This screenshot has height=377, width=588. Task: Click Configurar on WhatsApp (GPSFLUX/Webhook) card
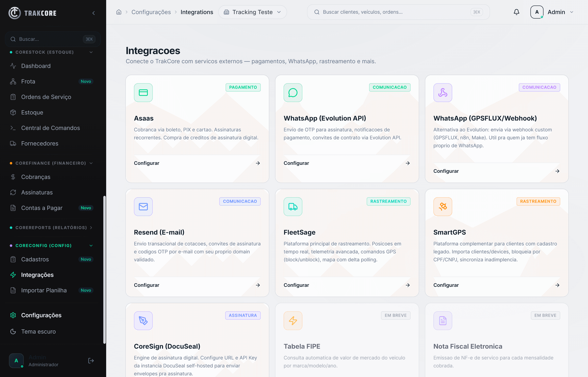click(x=446, y=171)
